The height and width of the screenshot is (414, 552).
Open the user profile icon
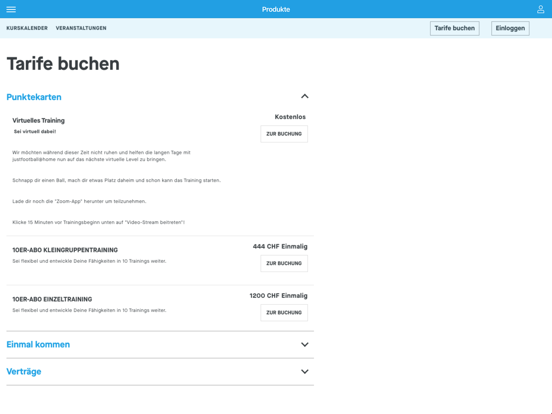[540, 9]
